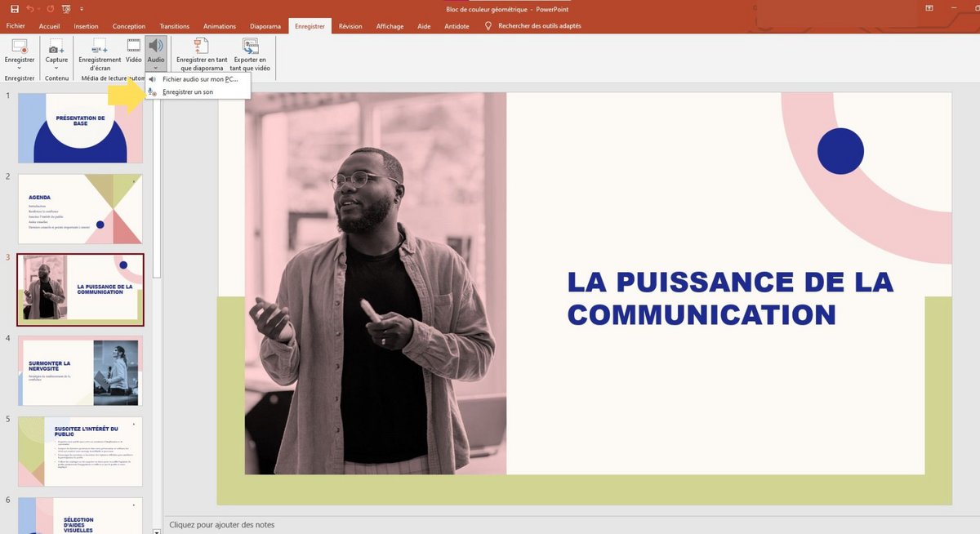
Task: Open Ribbon Display Options icon in title bar
Action: point(929,8)
